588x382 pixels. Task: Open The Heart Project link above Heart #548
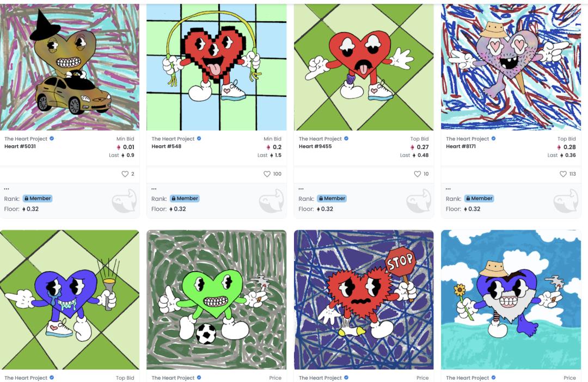pos(173,139)
